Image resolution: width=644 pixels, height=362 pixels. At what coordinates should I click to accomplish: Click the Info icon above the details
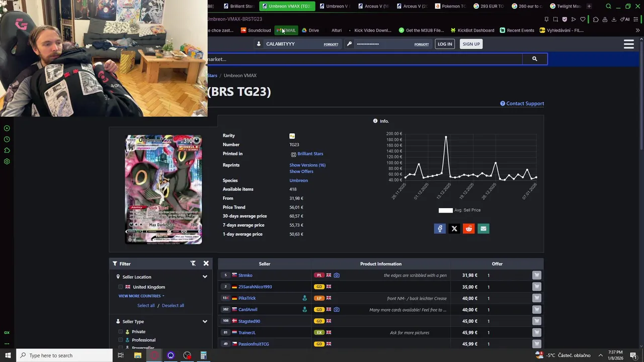pyautogui.click(x=375, y=121)
